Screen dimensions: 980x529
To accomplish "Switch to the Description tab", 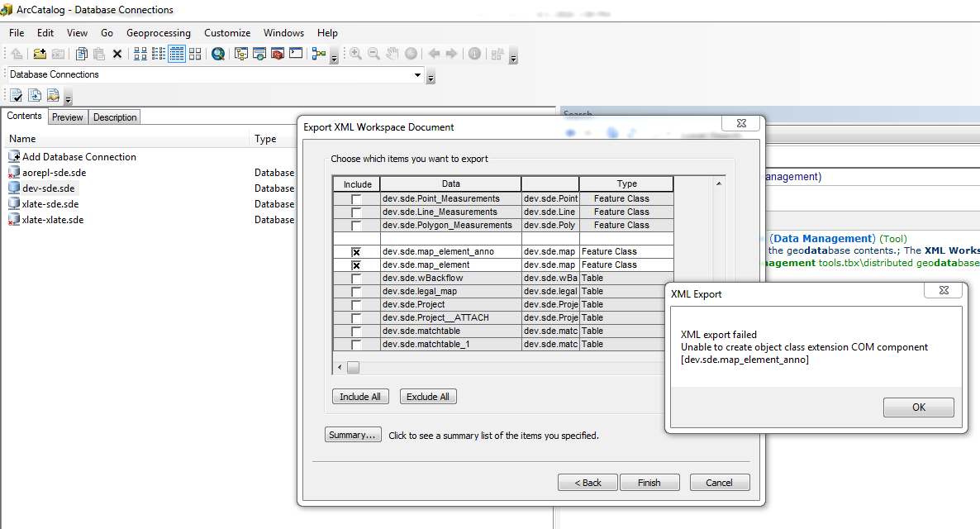I will pos(115,117).
